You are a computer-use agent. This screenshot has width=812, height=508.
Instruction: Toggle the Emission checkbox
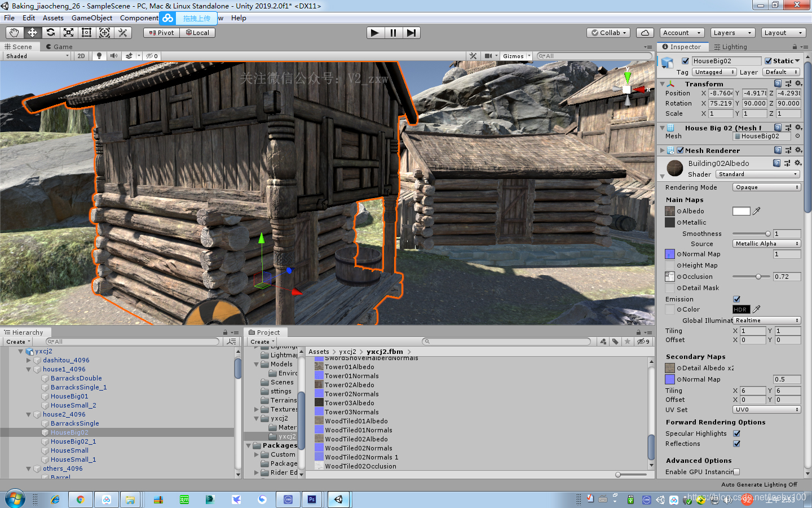tap(736, 299)
